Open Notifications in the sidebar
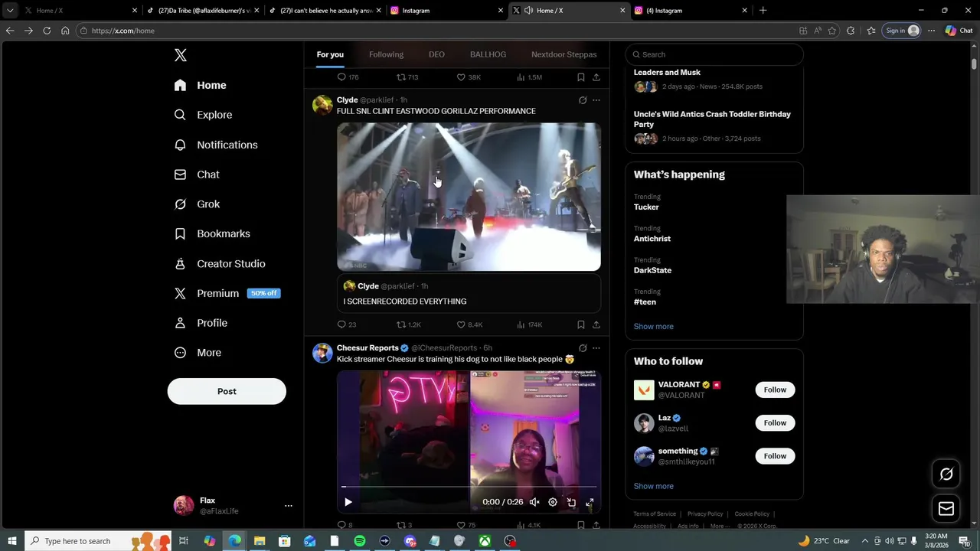Viewport: 980px width, 551px height. coord(216,145)
